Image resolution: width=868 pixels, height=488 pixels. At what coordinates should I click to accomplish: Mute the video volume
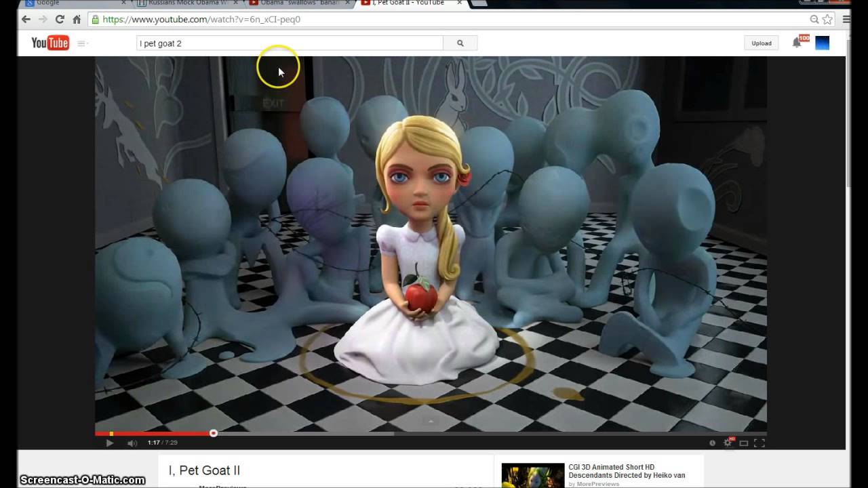pyautogui.click(x=132, y=443)
